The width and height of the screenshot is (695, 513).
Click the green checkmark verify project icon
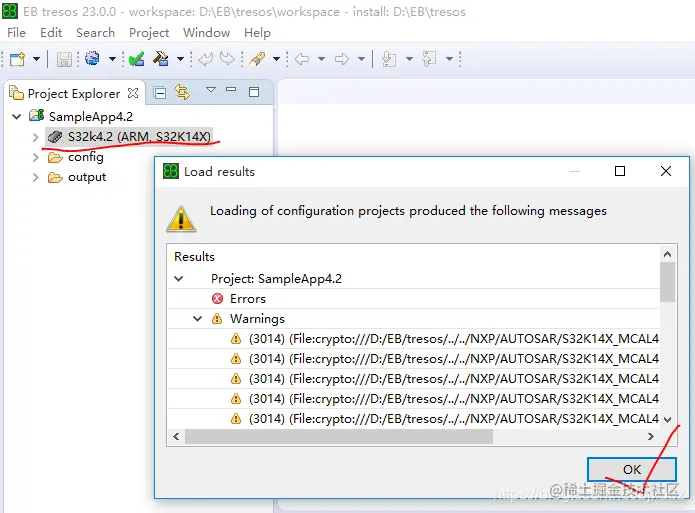[136, 59]
